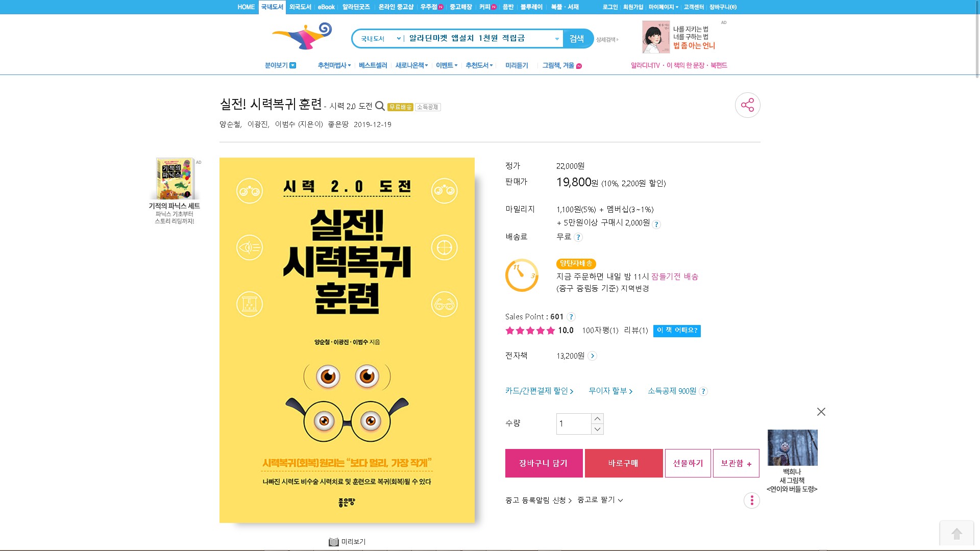Click the scroll-to-top arrow button
Image resolution: width=980 pixels, height=551 pixels.
pos(957,534)
